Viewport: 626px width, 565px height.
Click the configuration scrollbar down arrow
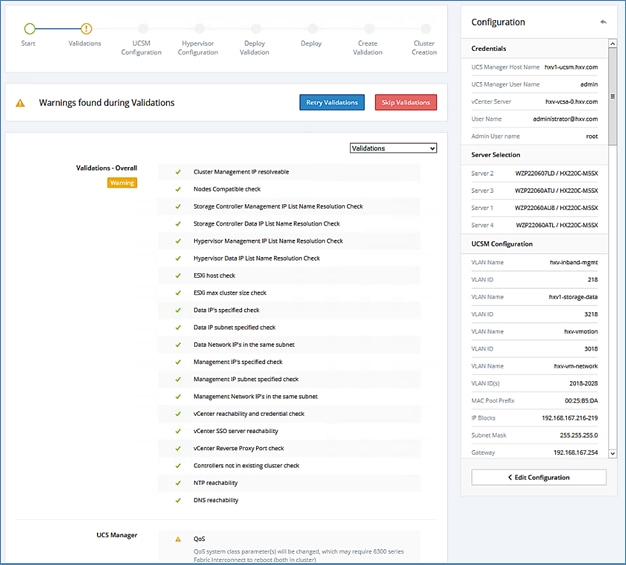click(612, 454)
